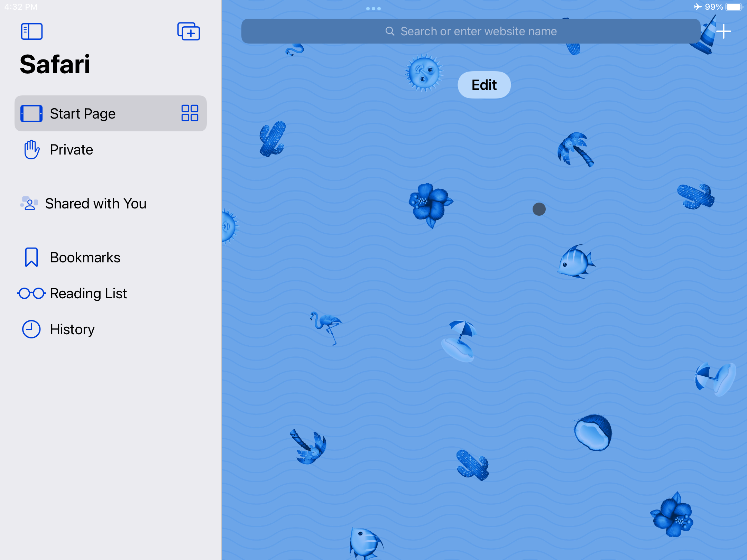Image resolution: width=747 pixels, height=560 pixels.
Task: Show browsing History
Action: coord(111,329)
